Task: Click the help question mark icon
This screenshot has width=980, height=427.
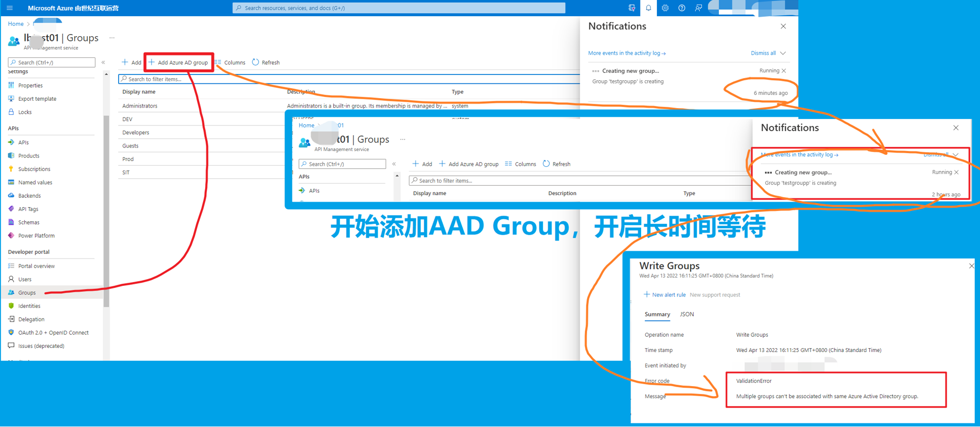Action: pyautogui.click(x=681, y=8)
